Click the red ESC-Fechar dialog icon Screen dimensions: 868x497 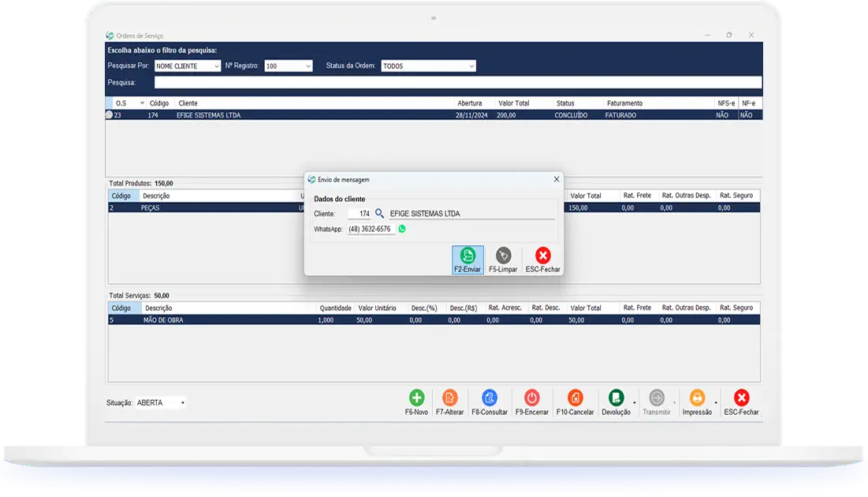(x=542, y=256)
